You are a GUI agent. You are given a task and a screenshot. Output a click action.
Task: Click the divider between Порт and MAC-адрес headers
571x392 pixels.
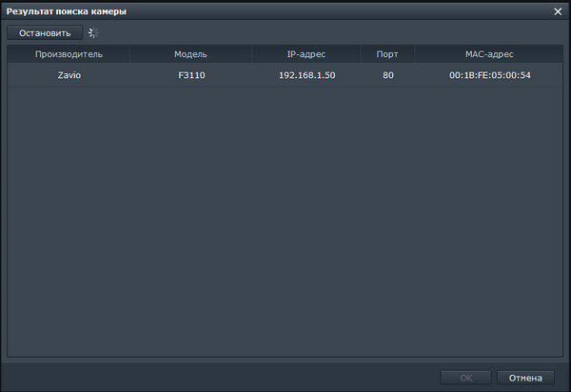pyautogui.click(x=414, y=54)
